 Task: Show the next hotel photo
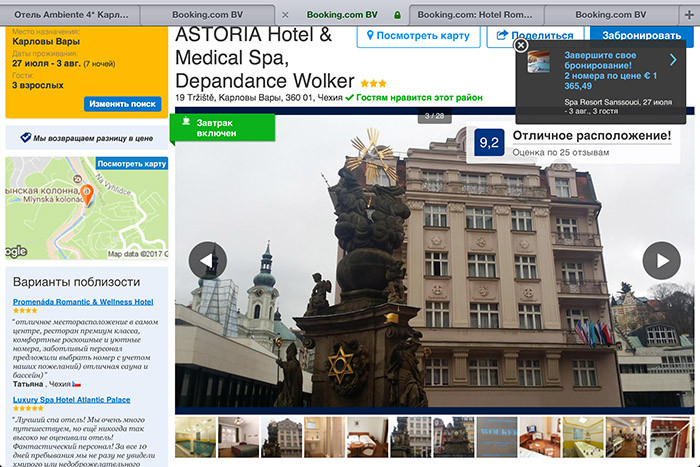coord(662,260)
